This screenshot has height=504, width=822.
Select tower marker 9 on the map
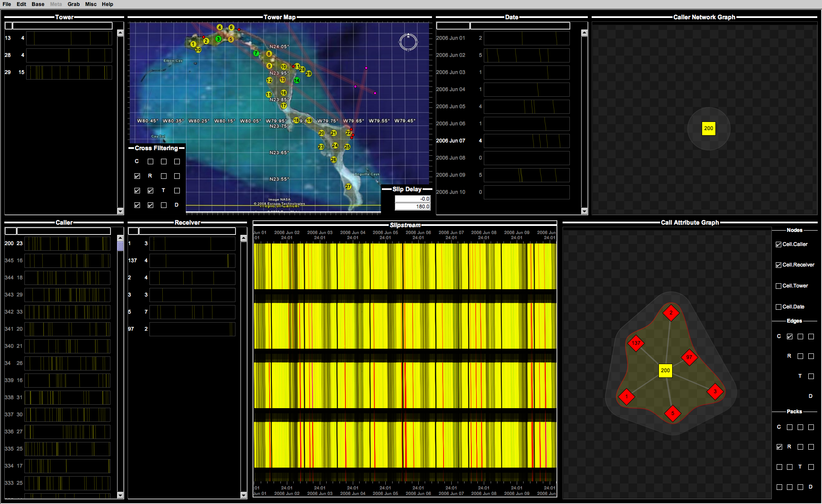pos(269,66)
